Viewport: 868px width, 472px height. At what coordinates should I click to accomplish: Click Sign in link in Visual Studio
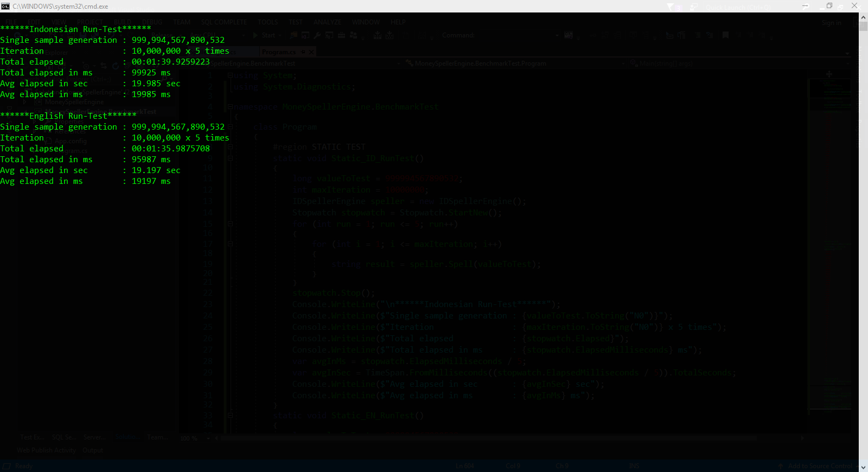pos(831,23)
